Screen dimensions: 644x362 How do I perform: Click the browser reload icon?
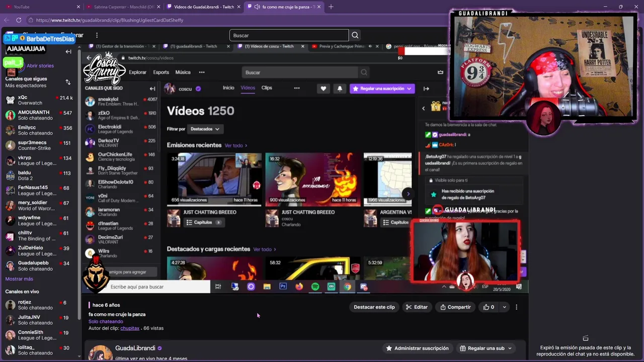click(x=19, y=20)
